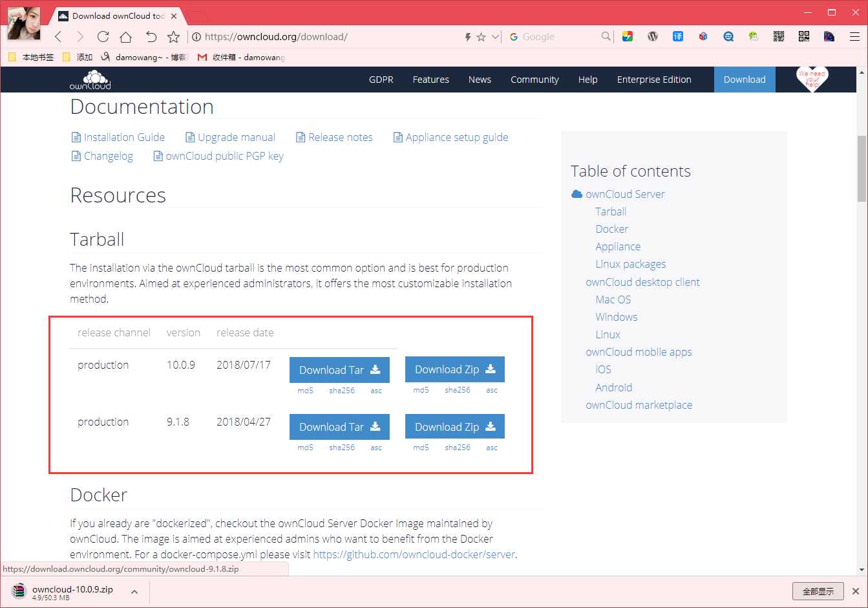Open the News menu item

(x=480, y=80)
